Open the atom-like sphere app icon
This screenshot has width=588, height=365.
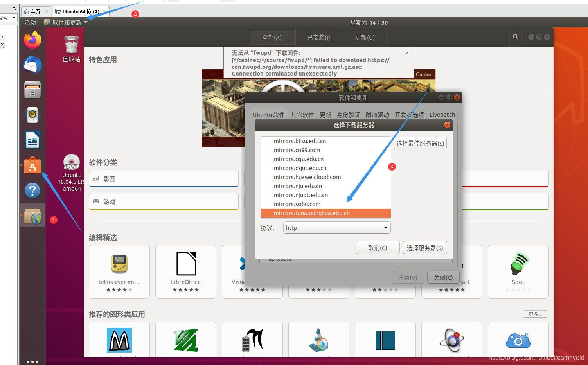pyautogui.click(x=452, y=340)
